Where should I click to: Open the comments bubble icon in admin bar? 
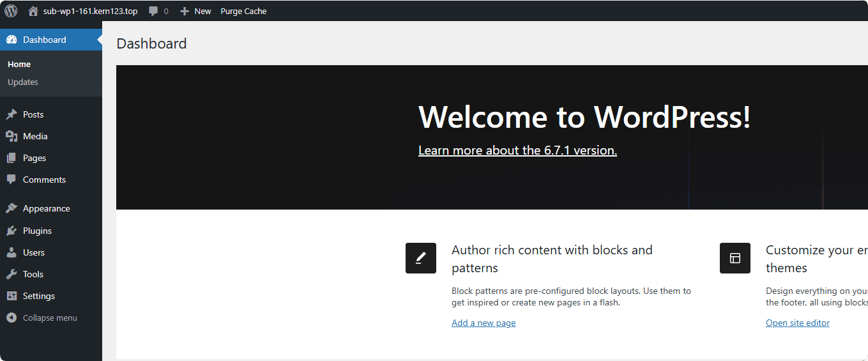click(x=153, y=11)
